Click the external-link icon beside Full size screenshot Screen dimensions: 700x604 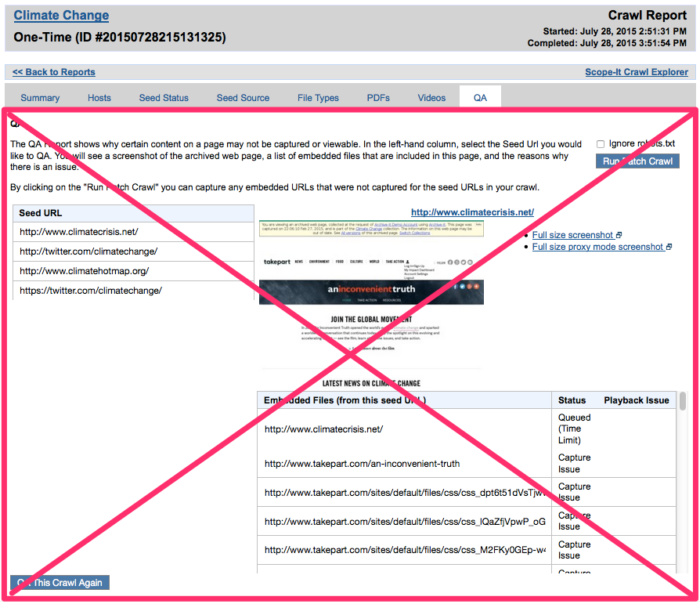pos(619,235)
